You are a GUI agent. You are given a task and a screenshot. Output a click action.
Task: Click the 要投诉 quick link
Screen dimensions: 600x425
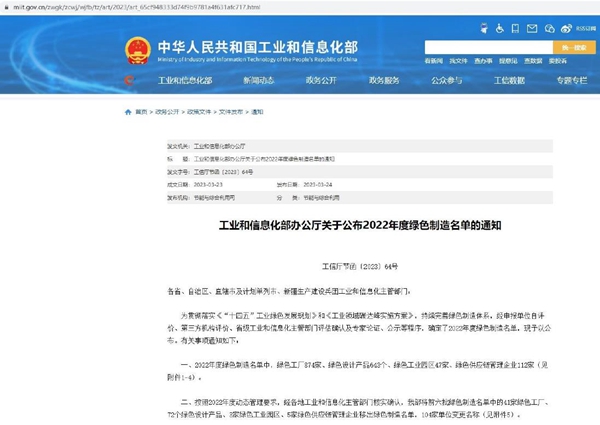(x=558, y=61)
